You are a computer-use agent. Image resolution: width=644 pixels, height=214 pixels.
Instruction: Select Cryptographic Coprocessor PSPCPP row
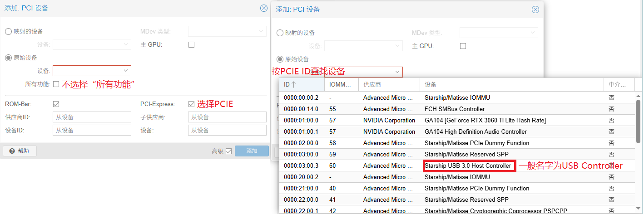(457, 210)
